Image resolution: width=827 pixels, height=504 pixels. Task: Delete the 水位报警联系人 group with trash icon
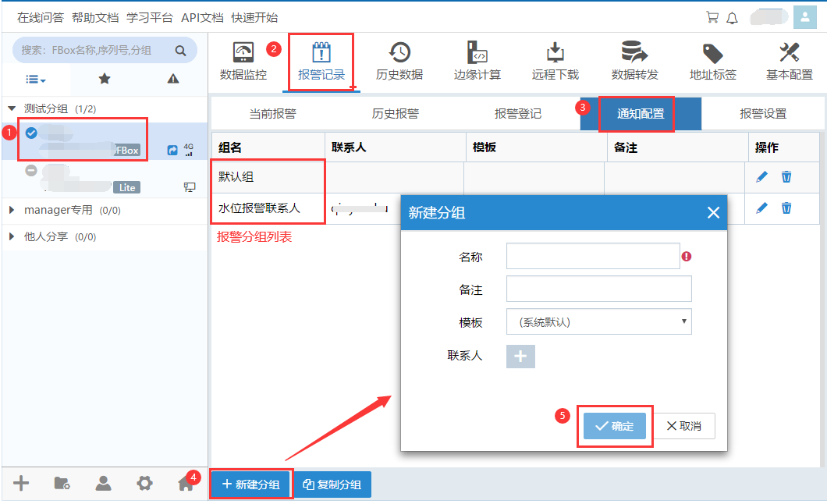(786, 208)
